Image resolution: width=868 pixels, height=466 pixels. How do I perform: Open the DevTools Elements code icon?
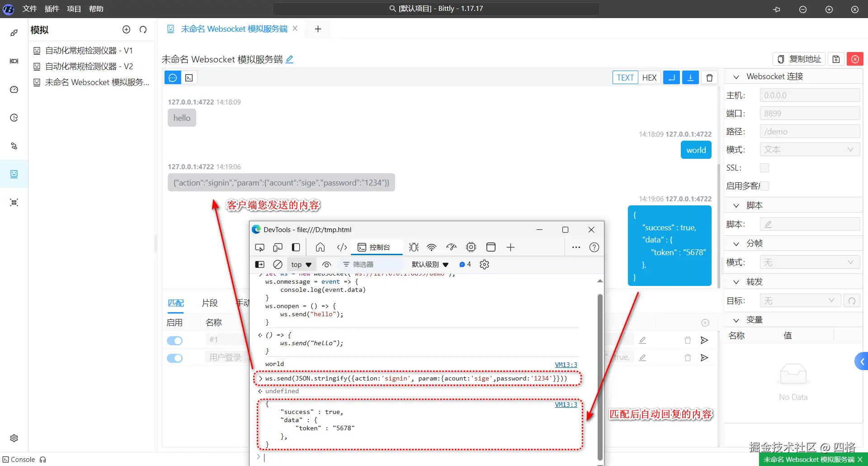342,247
